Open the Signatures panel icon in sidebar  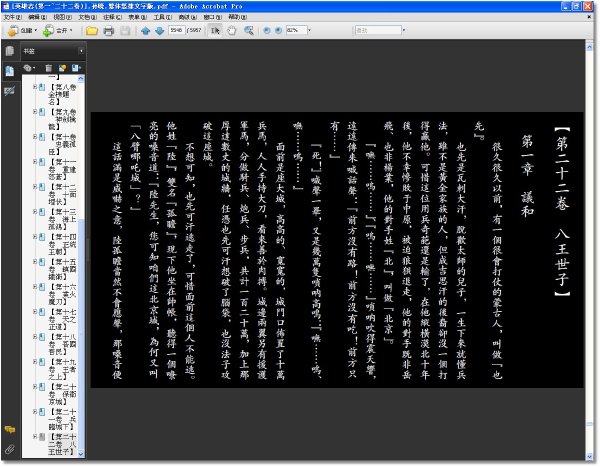click(x=10, y=91)
